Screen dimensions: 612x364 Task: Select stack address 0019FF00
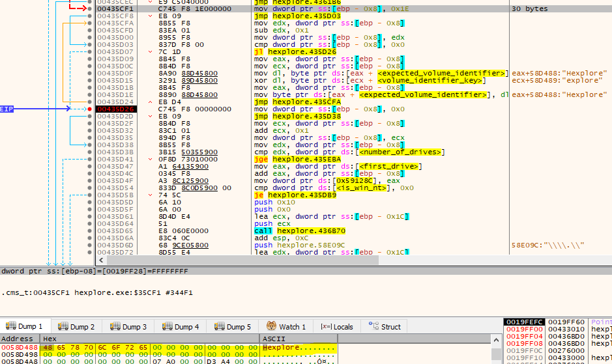[x=525, y=329]
